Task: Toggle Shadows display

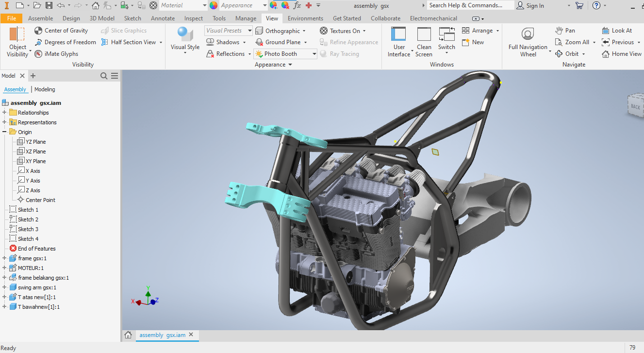Action: 226,42
